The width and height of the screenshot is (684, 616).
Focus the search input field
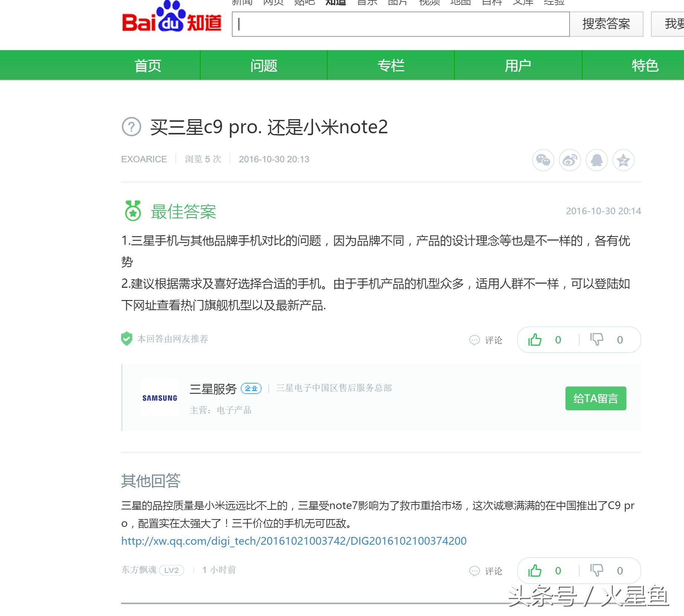[x=401, y=24]
